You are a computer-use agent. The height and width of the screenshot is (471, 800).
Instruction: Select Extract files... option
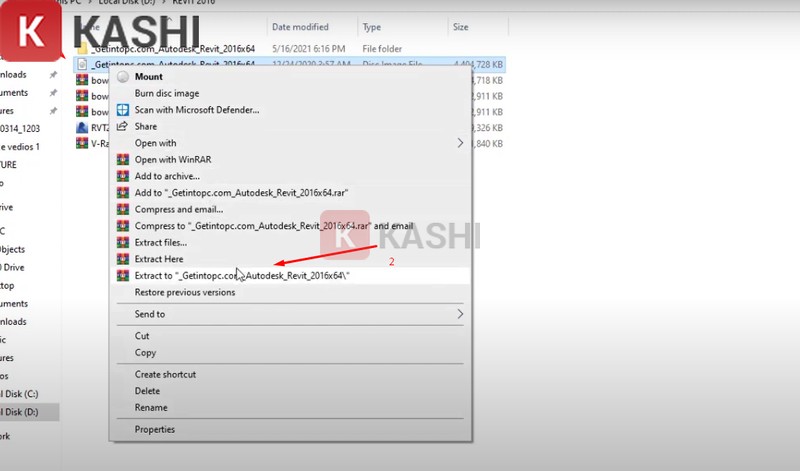point(161,242)
